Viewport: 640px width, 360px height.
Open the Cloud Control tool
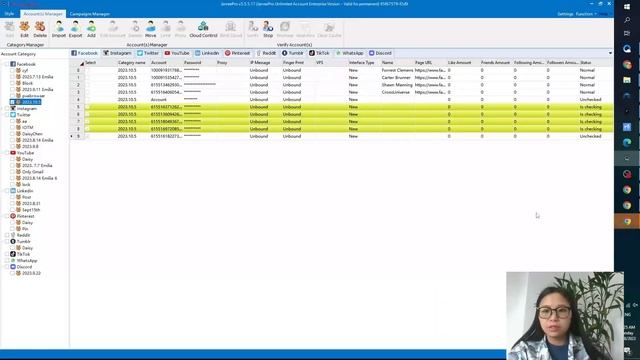point(203,29)
